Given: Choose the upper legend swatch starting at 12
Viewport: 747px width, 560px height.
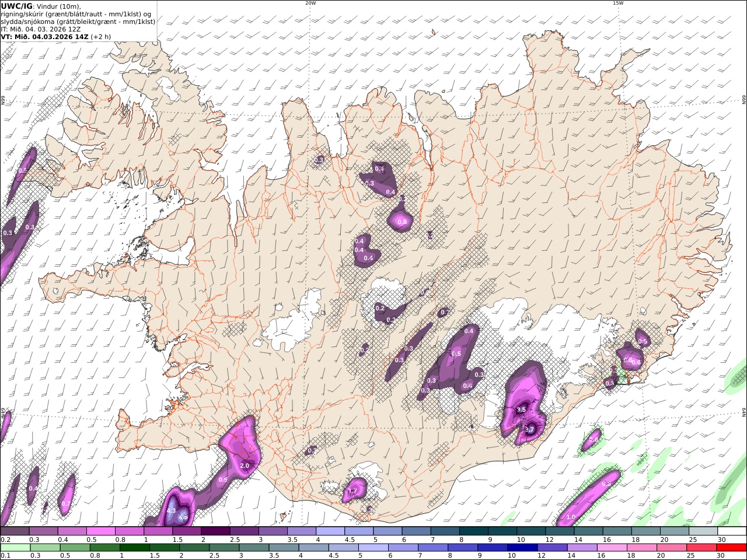Looking at the screenshot, I should pos(558,531).
